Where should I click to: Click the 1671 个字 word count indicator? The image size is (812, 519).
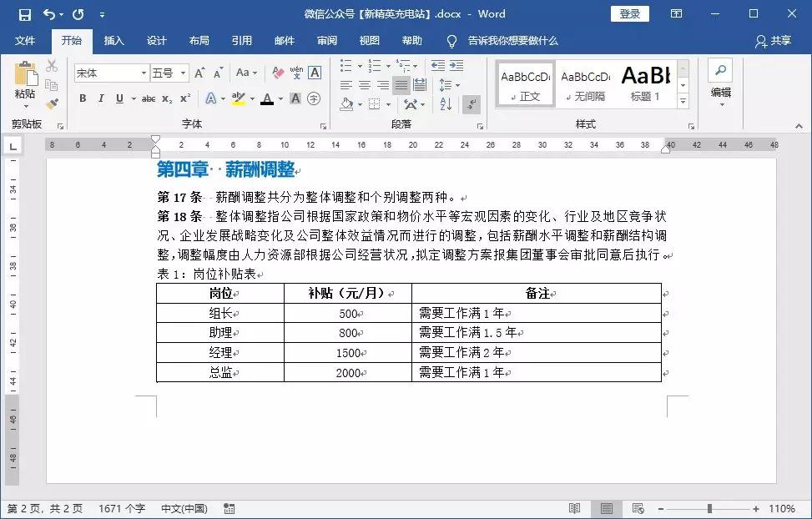pyautogui.click(x=122, y=507)
